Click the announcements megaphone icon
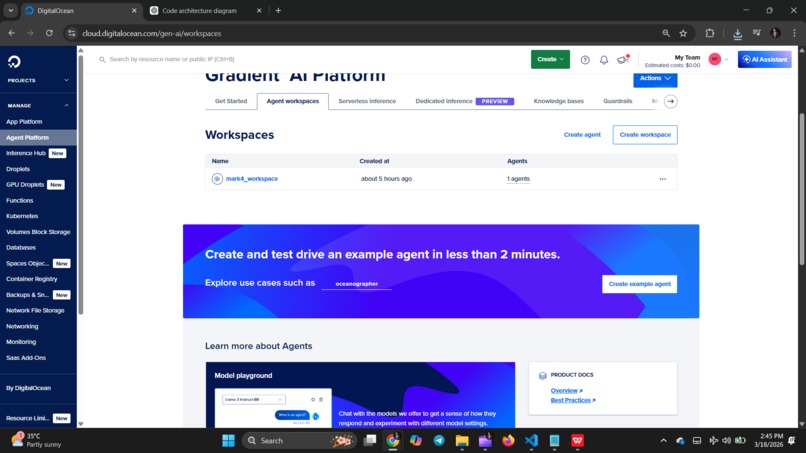 [622, 60]
